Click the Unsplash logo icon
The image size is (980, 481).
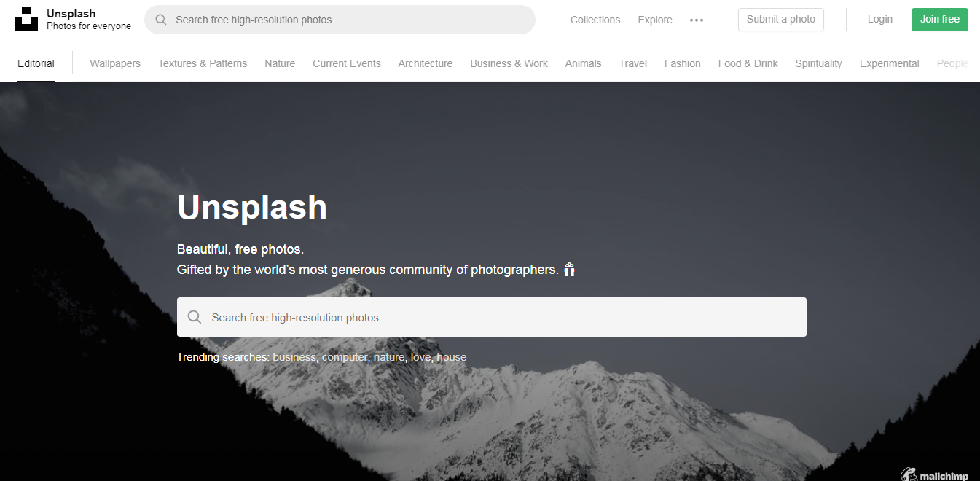tap(26, 20)
